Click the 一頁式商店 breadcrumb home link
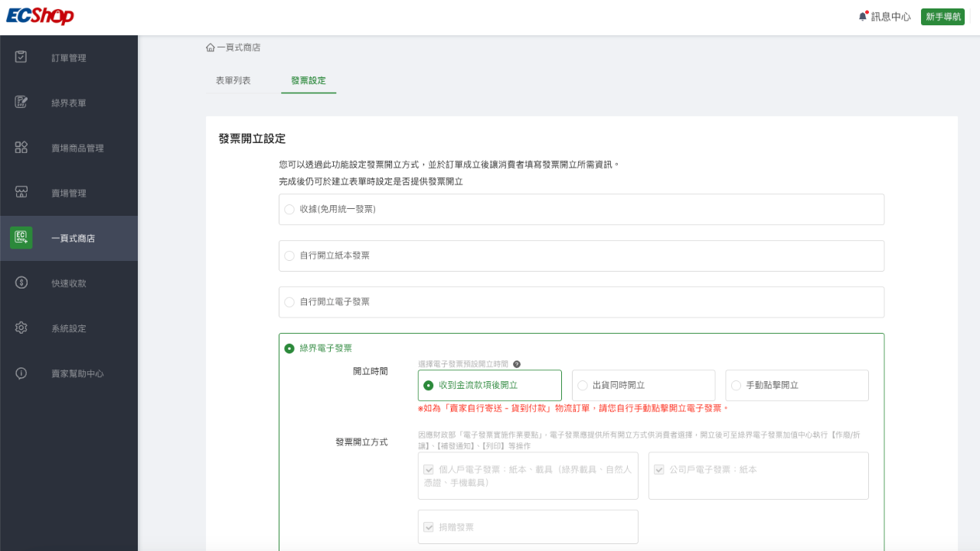 point(234,47)
